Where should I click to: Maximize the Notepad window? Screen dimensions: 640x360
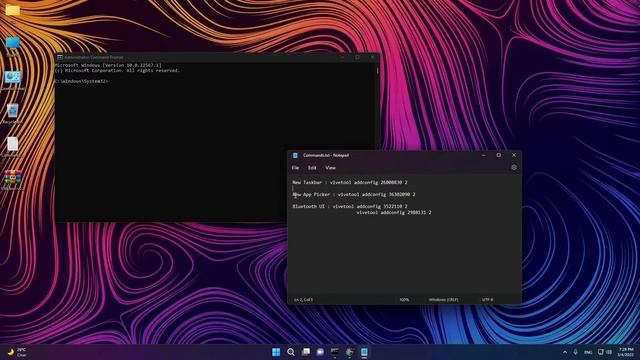(498, 155)
